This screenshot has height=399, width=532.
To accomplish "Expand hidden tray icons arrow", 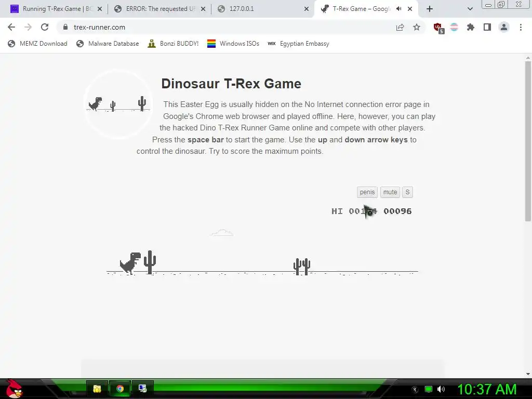I will [x=415, y=390].
